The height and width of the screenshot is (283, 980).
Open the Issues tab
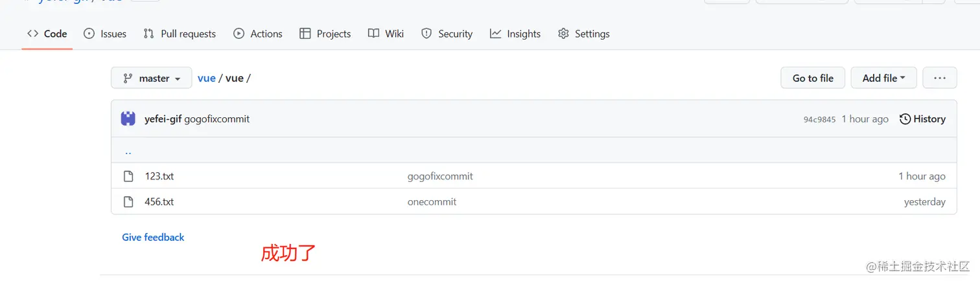105,34
